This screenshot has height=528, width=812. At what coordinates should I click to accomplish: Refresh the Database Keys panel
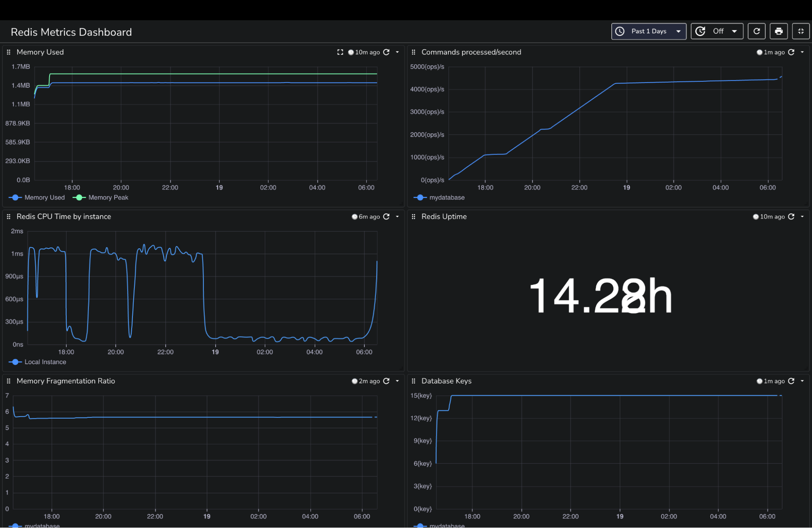pyautogui.click(x=791, y=381)
